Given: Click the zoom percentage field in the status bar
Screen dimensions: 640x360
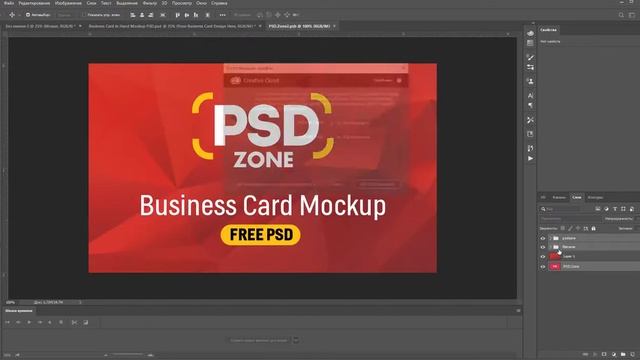Looking at the screenshot, I should click(x=11, y=302).
